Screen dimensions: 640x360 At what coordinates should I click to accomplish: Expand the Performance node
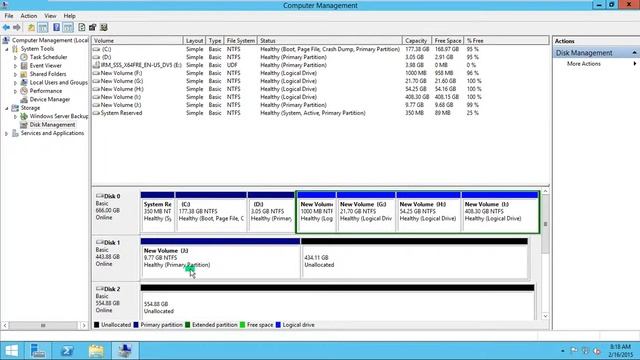16,91
